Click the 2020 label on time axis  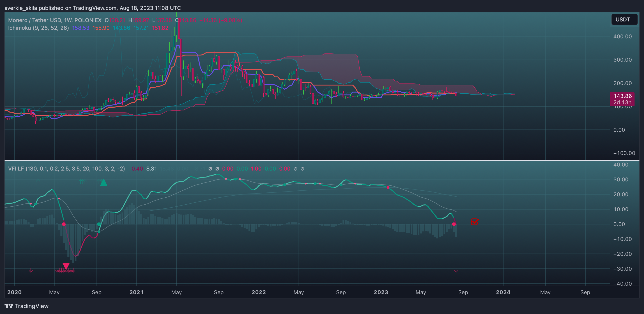tap(14, 292)
